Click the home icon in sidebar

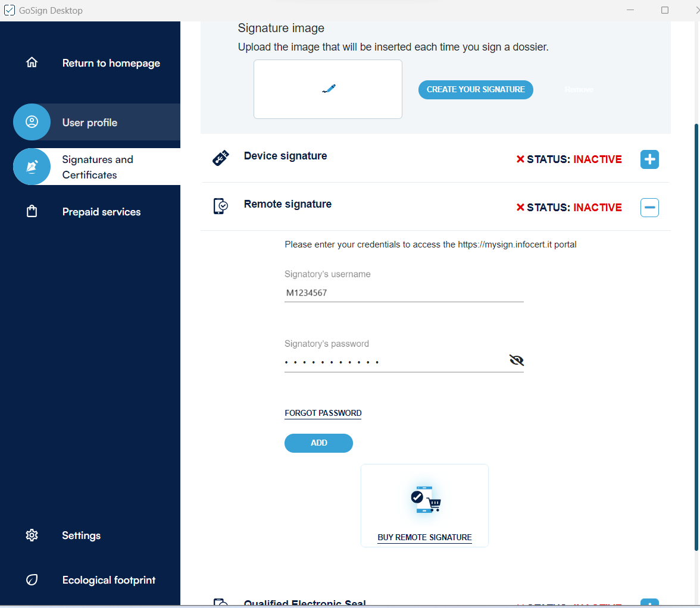[x=32, y=63]
